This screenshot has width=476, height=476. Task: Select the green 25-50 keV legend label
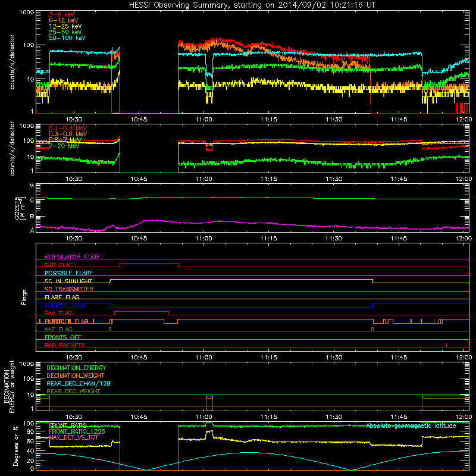tap(65, 32)
